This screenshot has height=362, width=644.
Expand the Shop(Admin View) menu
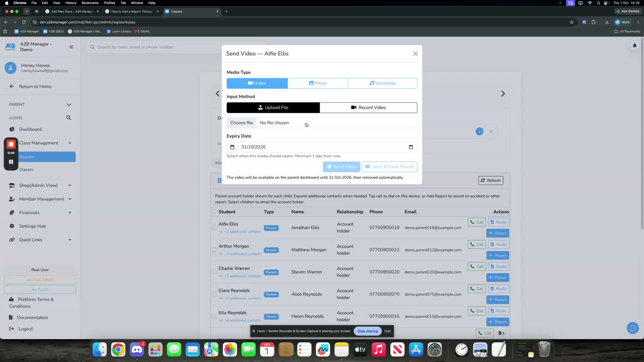40,185
